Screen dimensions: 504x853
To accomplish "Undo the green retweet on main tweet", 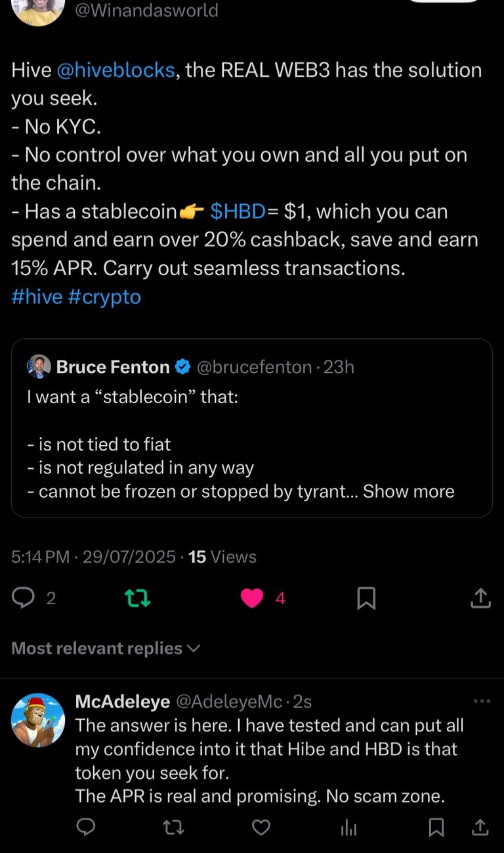I will [x=138, y=598].
